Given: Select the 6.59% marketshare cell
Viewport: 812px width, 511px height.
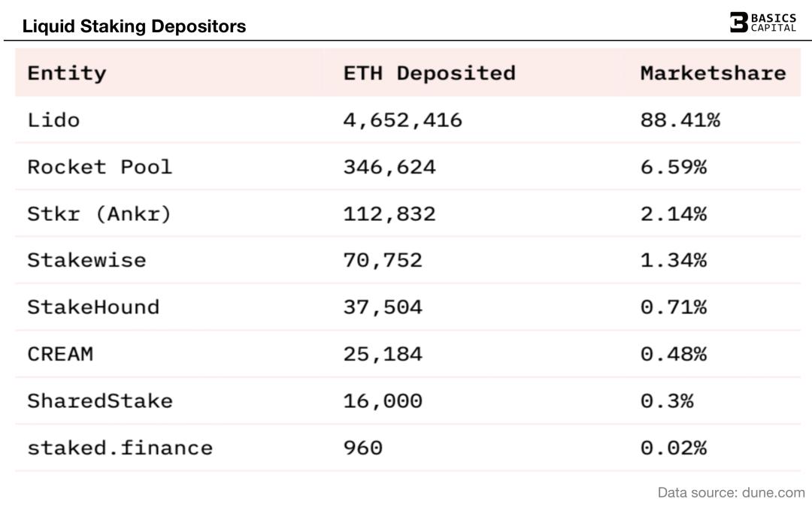Looking at the screenshot, I should 674,166.
